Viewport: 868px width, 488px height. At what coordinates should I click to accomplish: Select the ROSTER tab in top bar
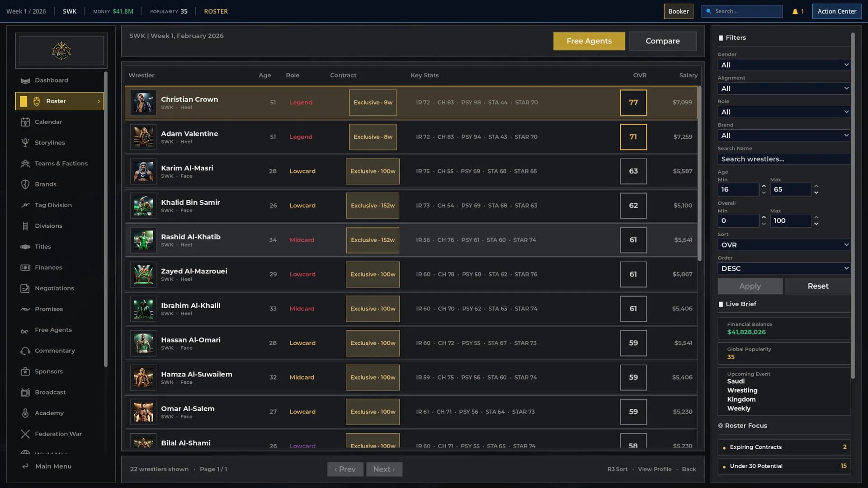pos(216,11)
